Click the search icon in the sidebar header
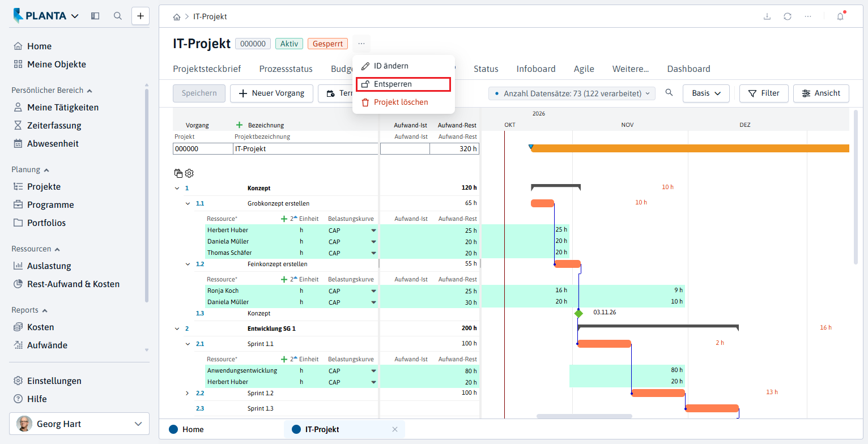 pyautogui.click(x=118, y=16)
